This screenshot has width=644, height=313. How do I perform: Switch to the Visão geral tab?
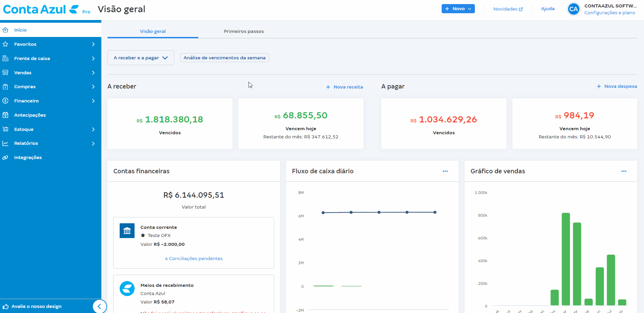153,31
